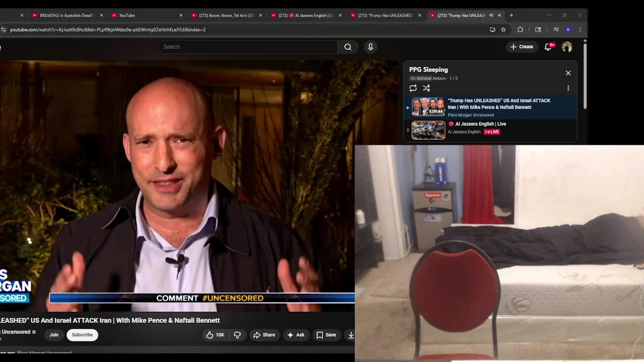Toggle shuffle for PPG Sleeping playlist
This screenshot has width=644, height=362.
[426, 88]
